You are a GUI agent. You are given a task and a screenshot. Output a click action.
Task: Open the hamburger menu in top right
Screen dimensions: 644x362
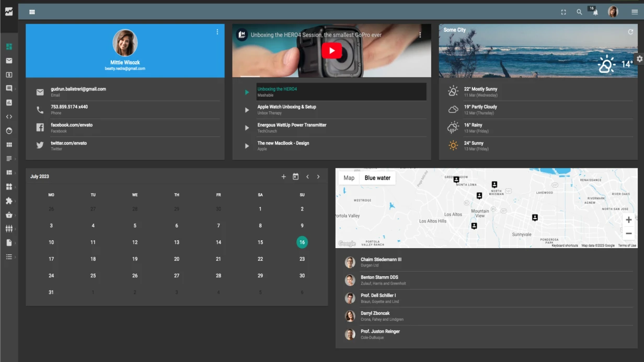635,12
